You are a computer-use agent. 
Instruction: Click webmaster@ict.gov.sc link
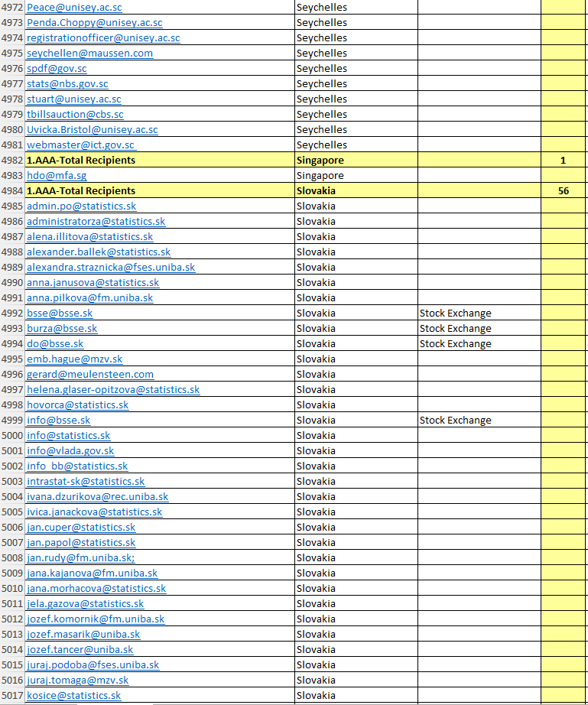(81, 145)
